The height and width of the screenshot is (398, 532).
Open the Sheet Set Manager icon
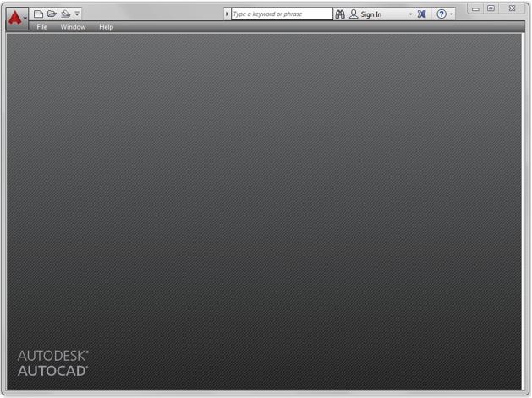pos(65,14)
